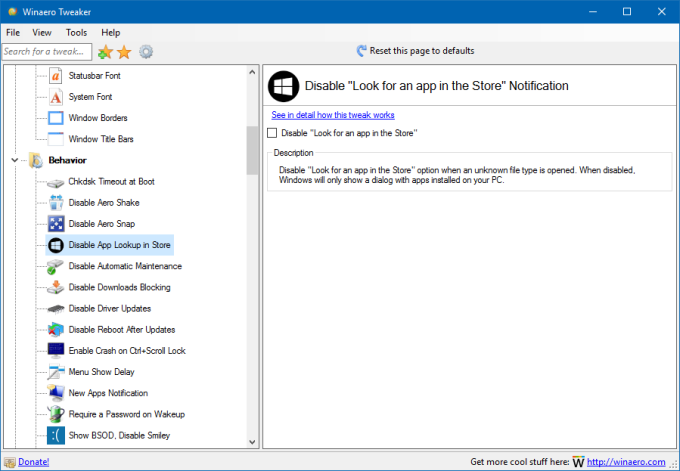Collapse the Behavior tree category

point(15,160)
